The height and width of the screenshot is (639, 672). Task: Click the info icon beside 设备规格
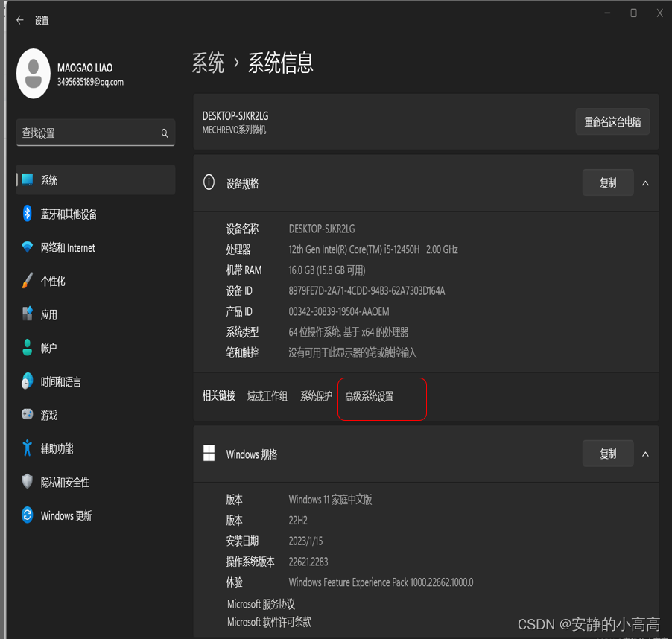pyautogui.click(x=209, y=182)
